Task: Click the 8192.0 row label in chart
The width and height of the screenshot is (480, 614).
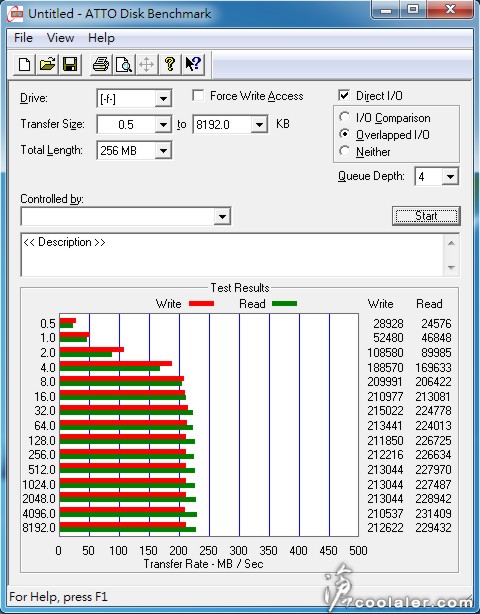Action: pos(39,527)
